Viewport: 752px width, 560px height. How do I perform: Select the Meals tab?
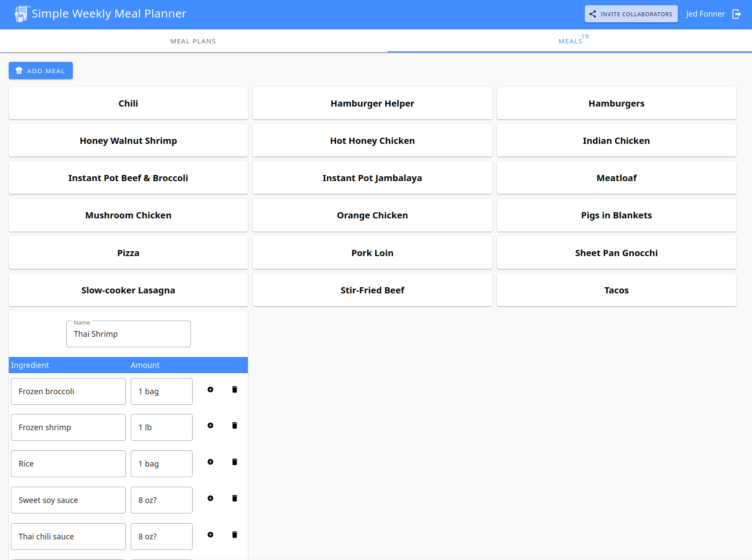[x=570, y=41]
